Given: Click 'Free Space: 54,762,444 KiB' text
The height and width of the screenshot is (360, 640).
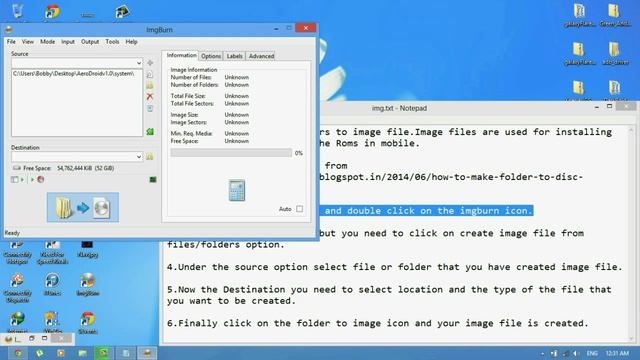Looking at the screenshot, I should pyautogui.click(x=69, y=168).
